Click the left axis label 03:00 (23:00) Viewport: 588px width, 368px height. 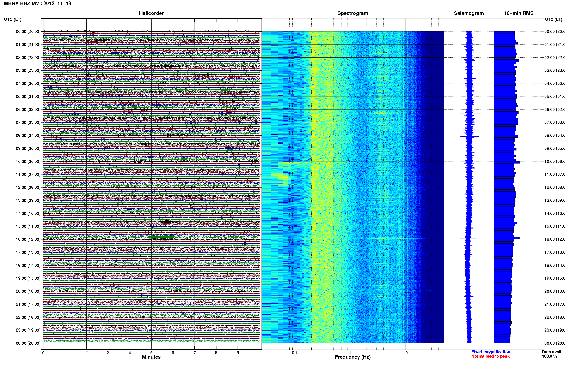pyautogui.click(x=28, y=70)
